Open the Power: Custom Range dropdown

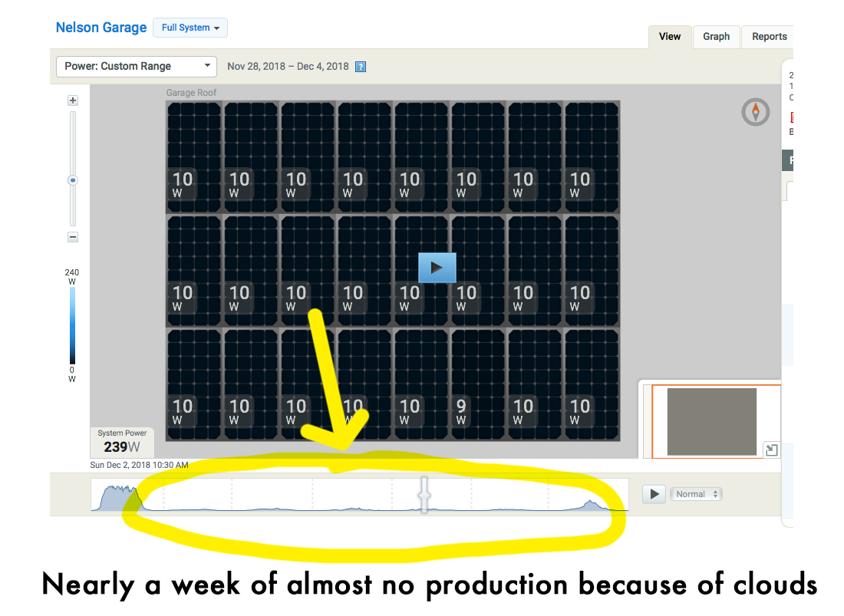[137, 66]
